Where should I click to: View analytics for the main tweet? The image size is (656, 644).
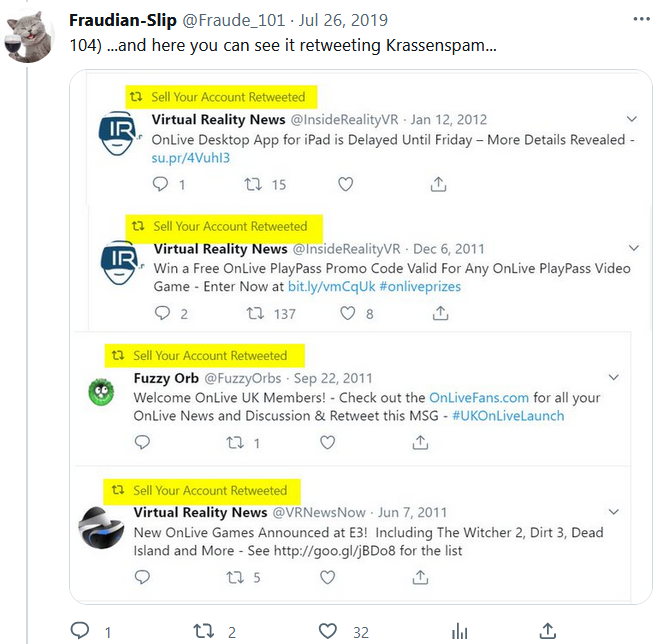(459, 631)
